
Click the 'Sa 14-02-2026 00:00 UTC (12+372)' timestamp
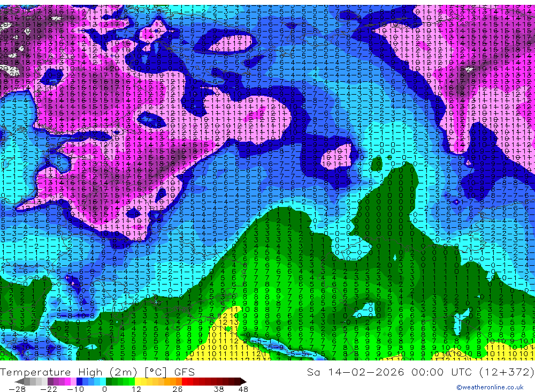click(421, 372)
